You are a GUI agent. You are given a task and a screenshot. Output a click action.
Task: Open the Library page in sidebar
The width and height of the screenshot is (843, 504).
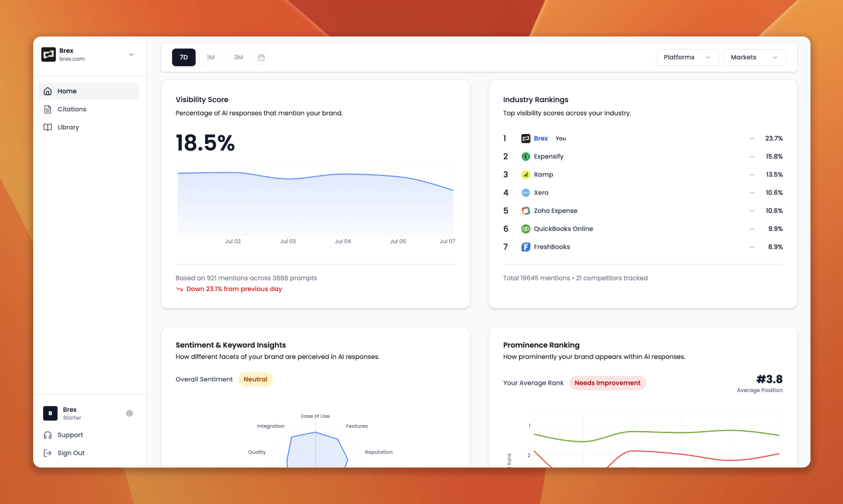[x=88, y=127]
